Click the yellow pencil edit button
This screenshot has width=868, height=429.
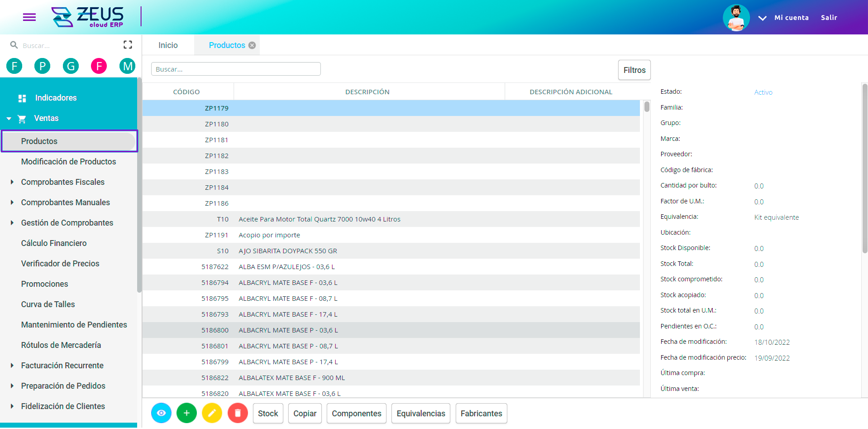212,413
